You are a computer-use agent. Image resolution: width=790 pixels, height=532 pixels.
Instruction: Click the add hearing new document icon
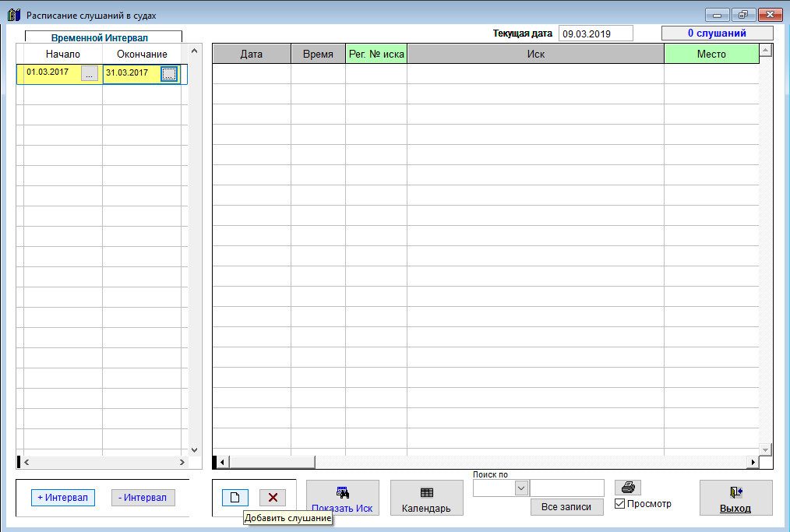pyautogui.click(x=235, y=498)
